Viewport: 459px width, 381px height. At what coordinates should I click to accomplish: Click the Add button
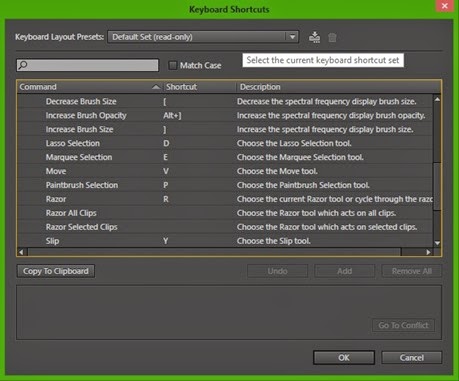344,271
